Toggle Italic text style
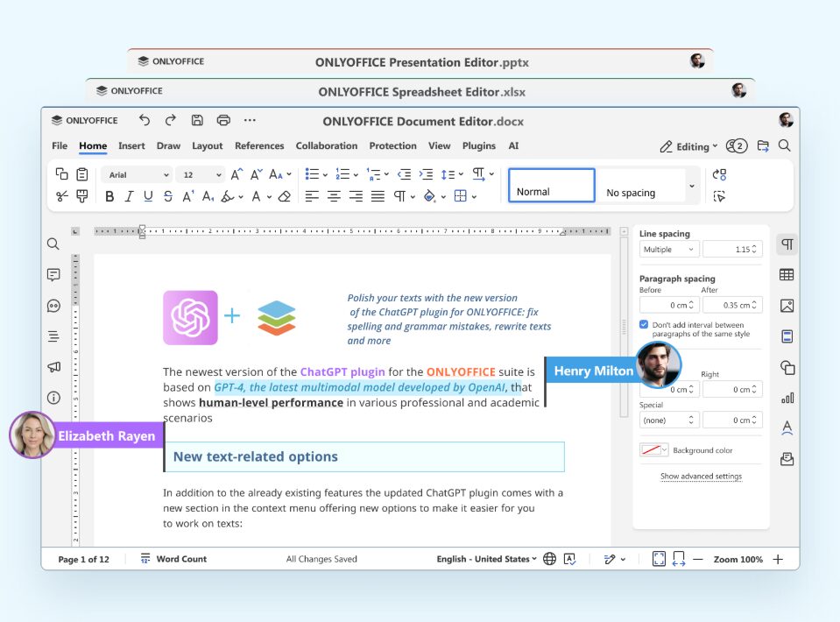 point(129,196)
